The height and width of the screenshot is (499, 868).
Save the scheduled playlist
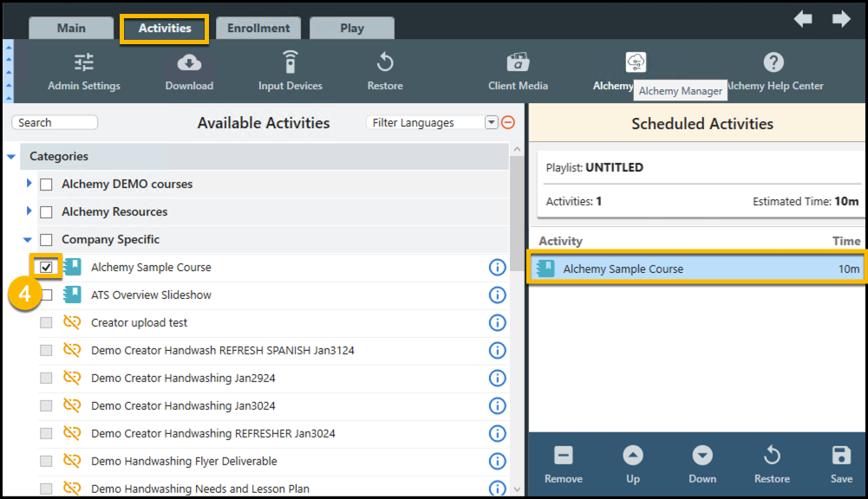(x=841, y=464)
